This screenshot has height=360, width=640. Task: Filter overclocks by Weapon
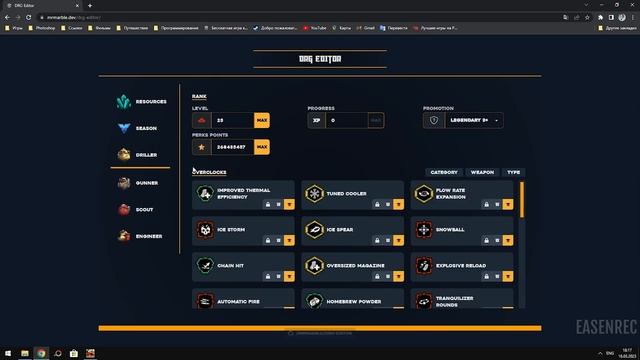482,172
